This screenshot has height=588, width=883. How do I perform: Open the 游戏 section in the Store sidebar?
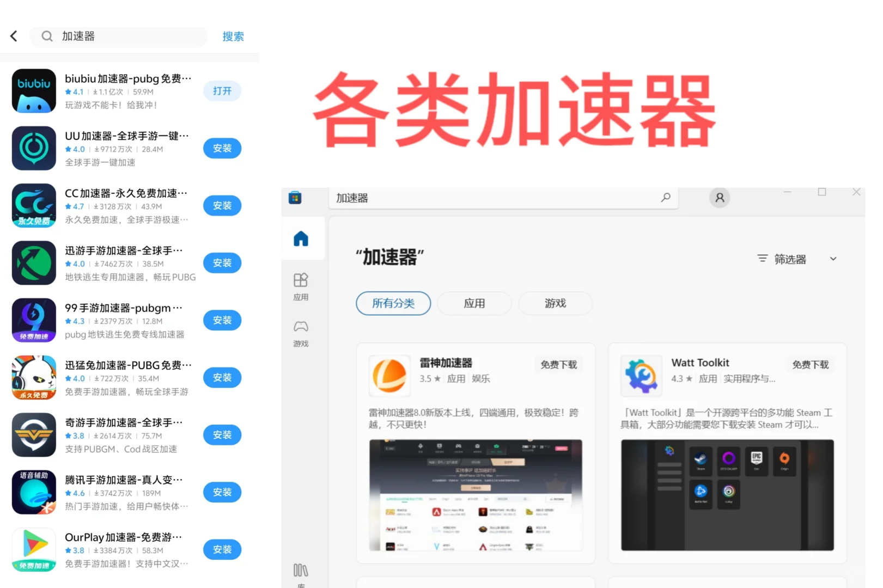click(x=301, y=333)
